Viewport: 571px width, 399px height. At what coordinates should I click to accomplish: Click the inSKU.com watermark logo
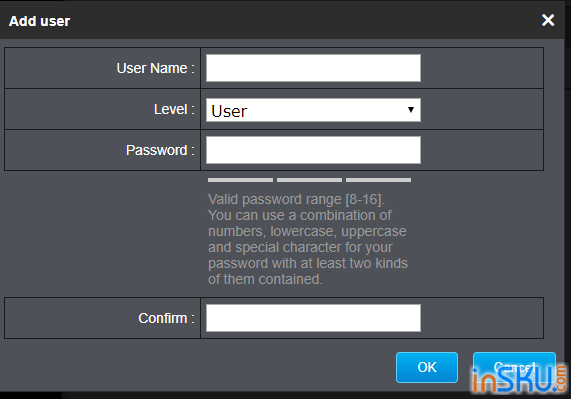click(x=520, y=380)
